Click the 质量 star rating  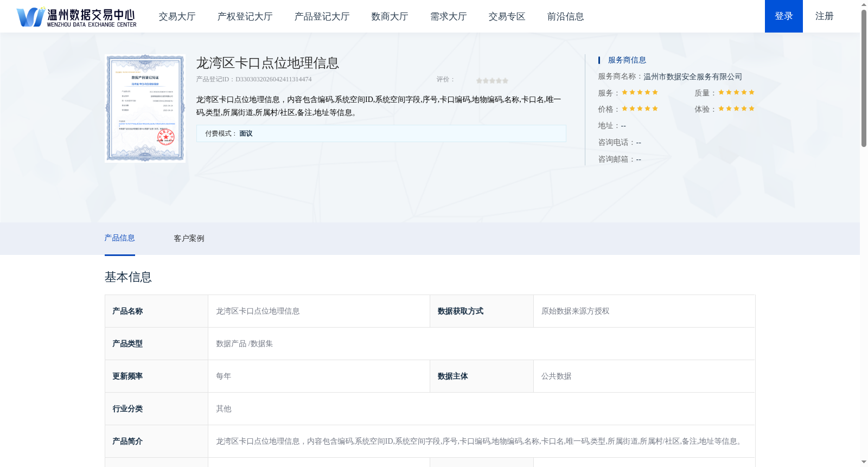pyautogui.click(x=736, y=92)
